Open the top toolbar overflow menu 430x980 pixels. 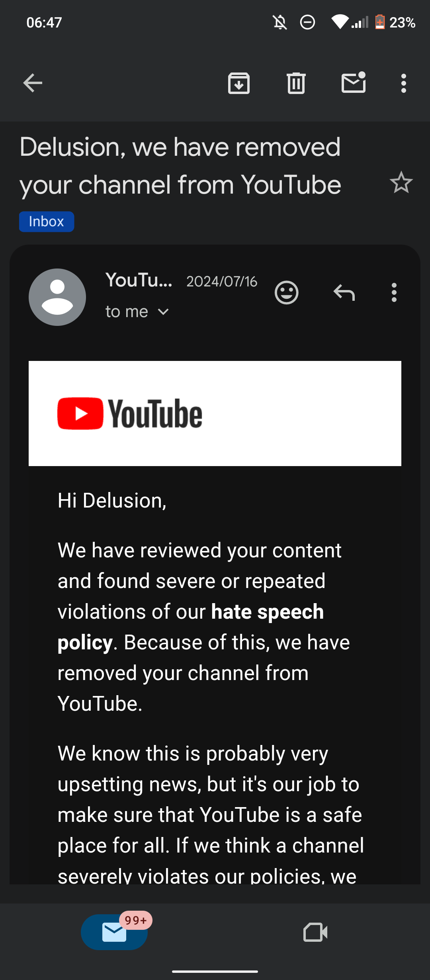(404, 83)
